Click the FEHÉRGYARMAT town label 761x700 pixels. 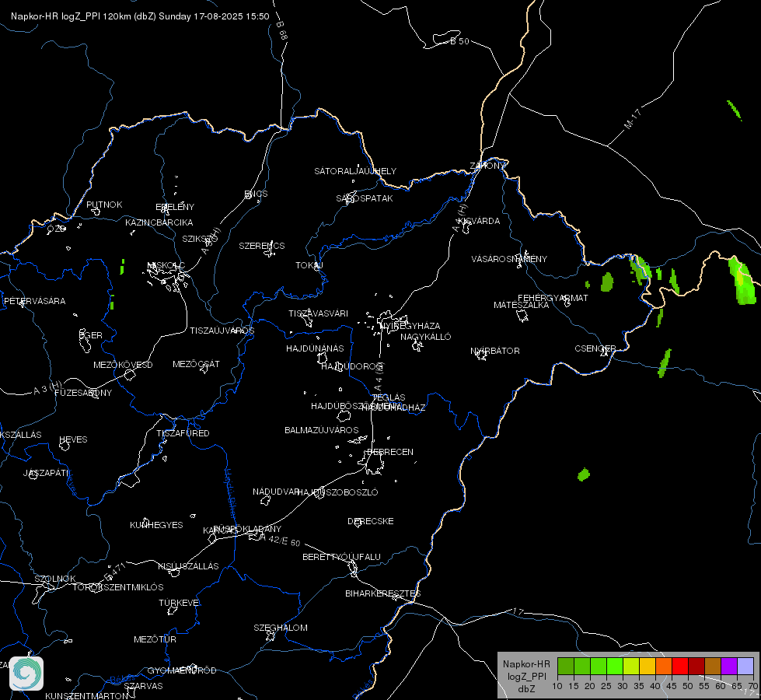(553, 298)
